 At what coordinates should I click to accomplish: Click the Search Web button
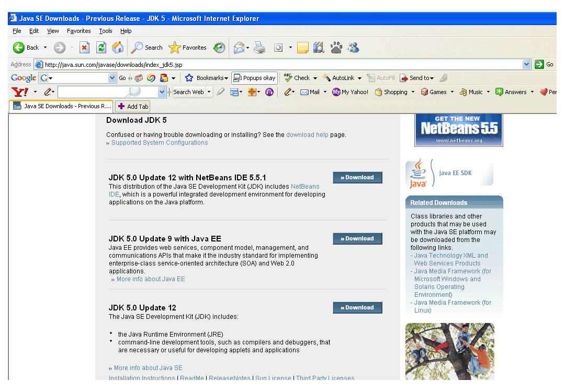(188, 92)
